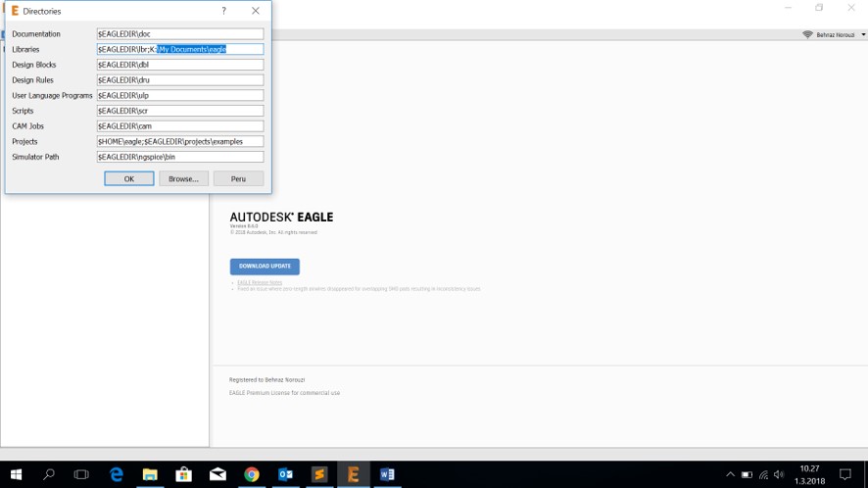Click the 'Libraries' label in the dialog
The width and height of the screenshot is (868, 488).
coord(25,49)
